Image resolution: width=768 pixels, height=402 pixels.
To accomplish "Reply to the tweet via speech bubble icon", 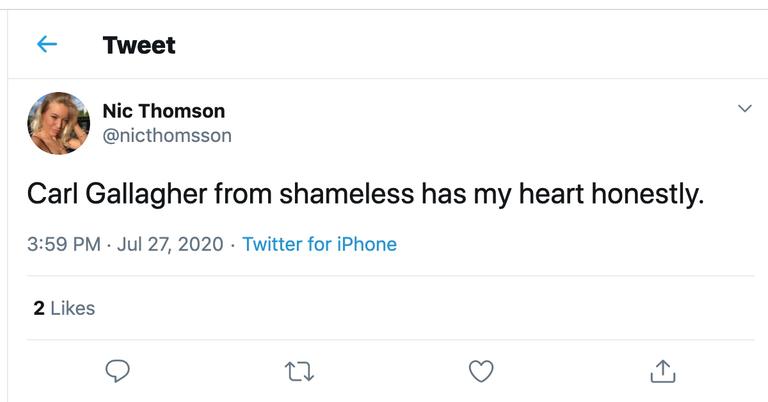I will [118, 371].
